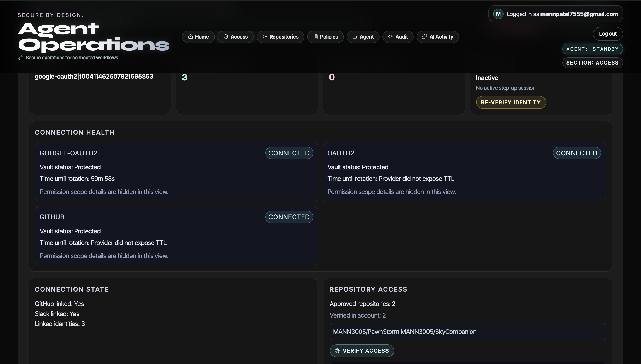
Task: Click the eye icon beside Audit
Action: 390,37
